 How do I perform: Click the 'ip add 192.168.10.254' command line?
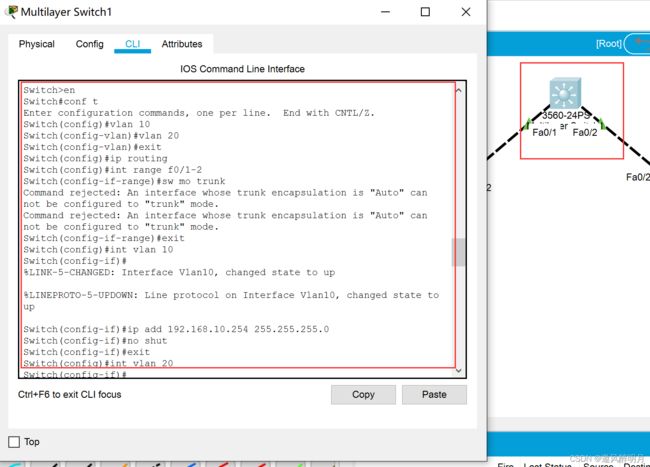[x=176, y=329]
